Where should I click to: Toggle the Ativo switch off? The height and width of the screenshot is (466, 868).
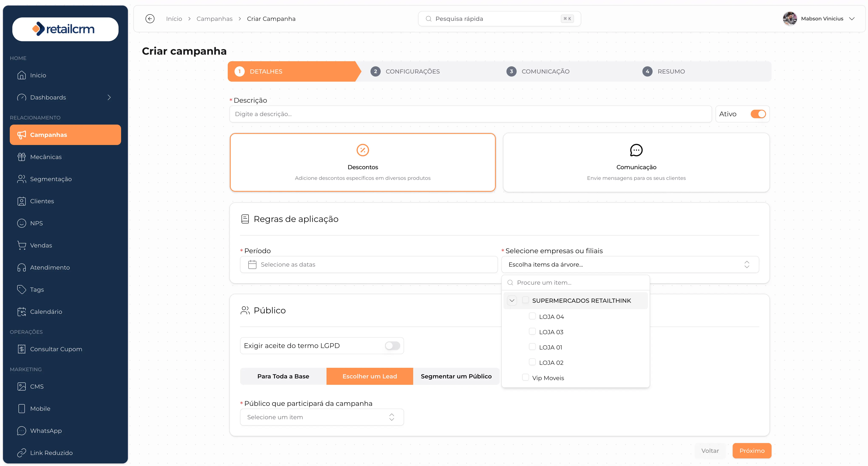(x=758, y=114)
